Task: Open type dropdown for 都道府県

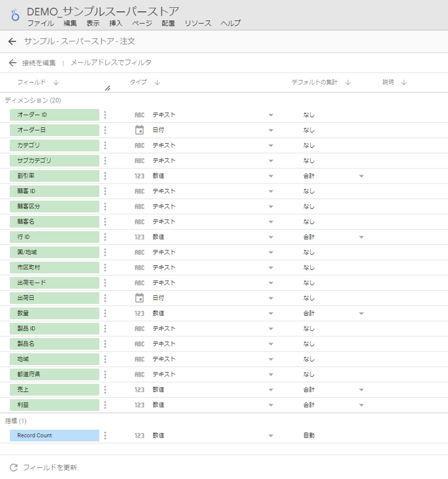Action: [271, 375]
